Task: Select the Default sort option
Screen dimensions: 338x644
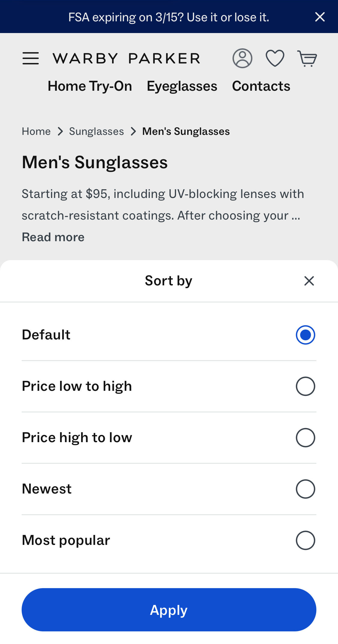Action: pyautogui.click(x=305, y=334)
